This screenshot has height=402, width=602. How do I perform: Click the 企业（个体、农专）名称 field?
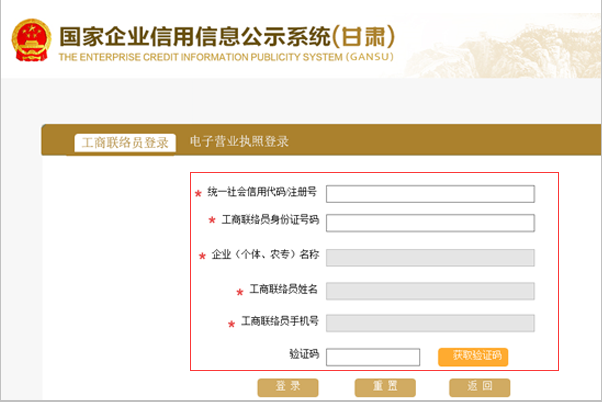(x=430, y=258)
